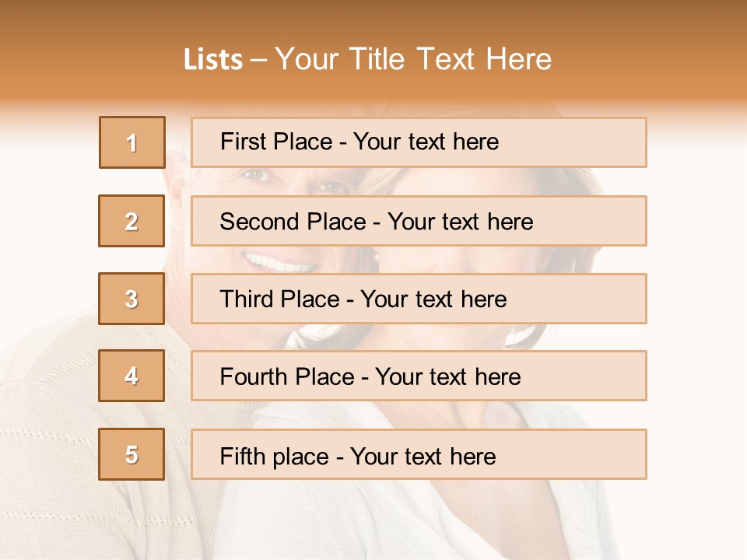
Task: Choose the number 5 box
Action: click(x=132, y=454)
